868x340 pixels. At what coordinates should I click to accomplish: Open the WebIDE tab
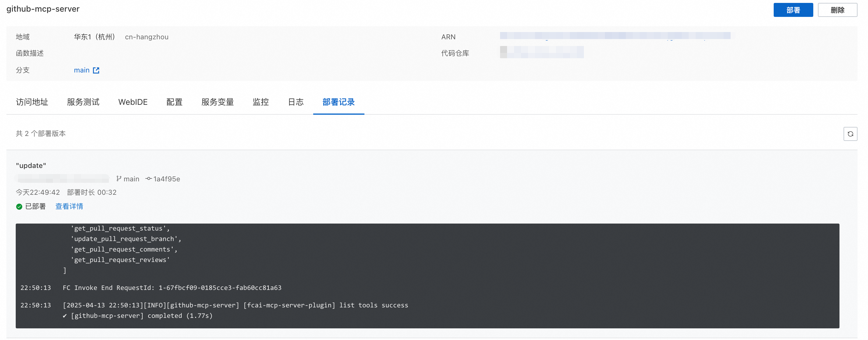tap(133, 102)
